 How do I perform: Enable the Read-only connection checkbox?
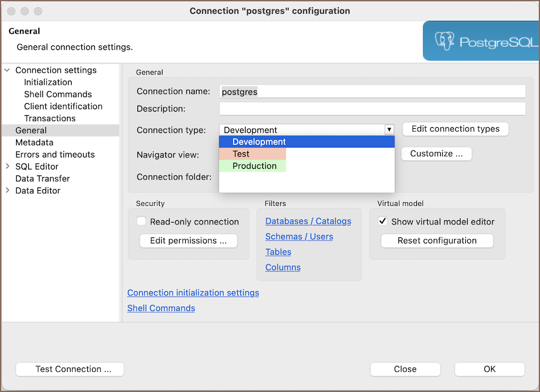click(x=142, y=221)
